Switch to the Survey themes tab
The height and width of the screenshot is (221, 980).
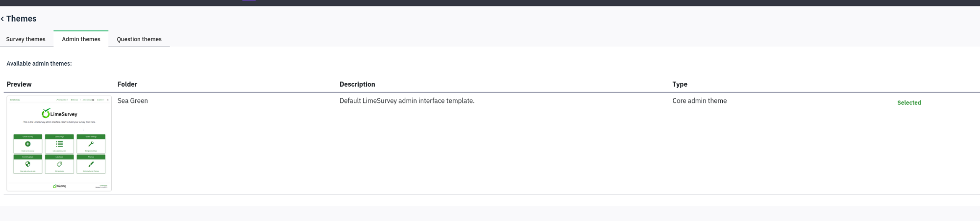coord(25,39)
